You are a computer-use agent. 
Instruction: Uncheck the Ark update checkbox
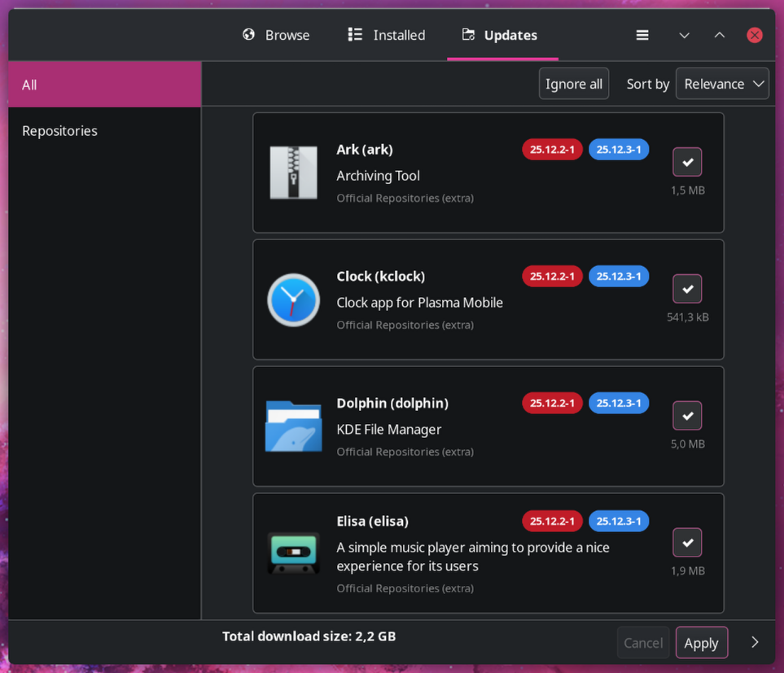coord(687,162)
